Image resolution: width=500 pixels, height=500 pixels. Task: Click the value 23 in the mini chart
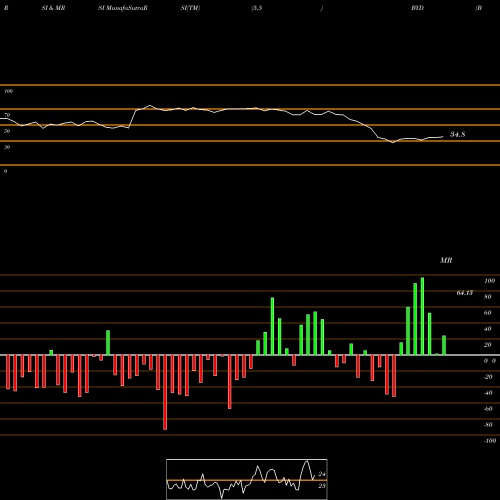[322, 486]
